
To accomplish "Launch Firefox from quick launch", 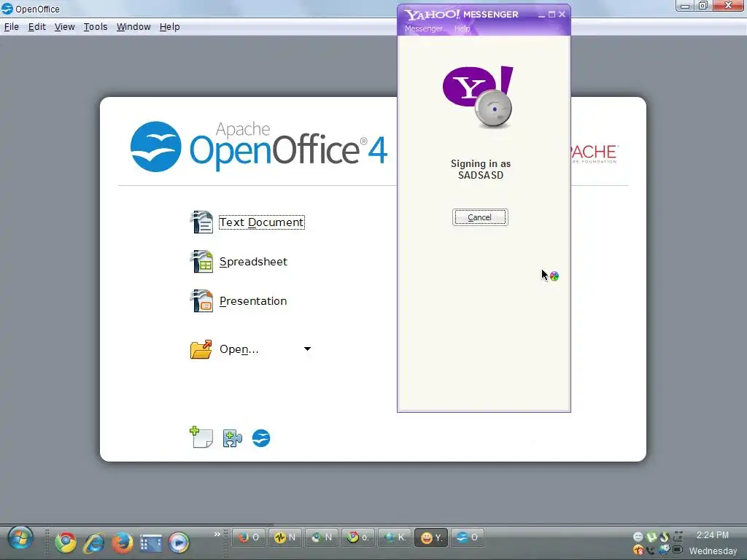I will (x=123, y=542).
